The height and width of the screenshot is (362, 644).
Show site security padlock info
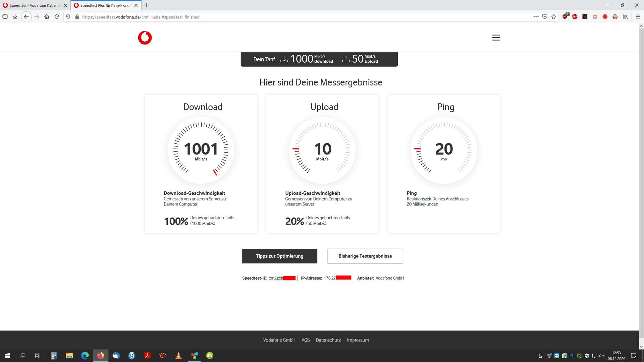[x=77, y=17]
